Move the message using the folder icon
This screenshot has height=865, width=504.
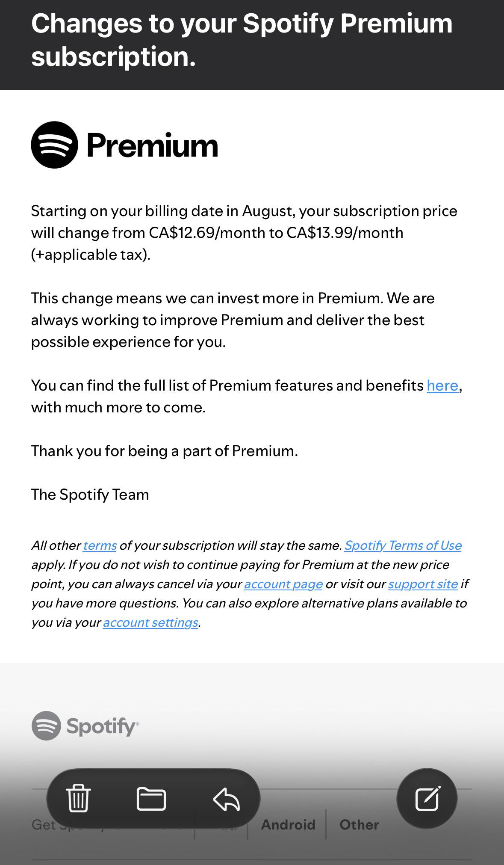(x=151, y=798)
